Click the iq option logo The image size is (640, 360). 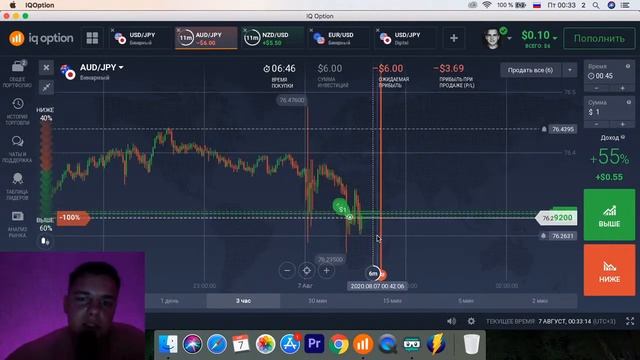[41, 38]
